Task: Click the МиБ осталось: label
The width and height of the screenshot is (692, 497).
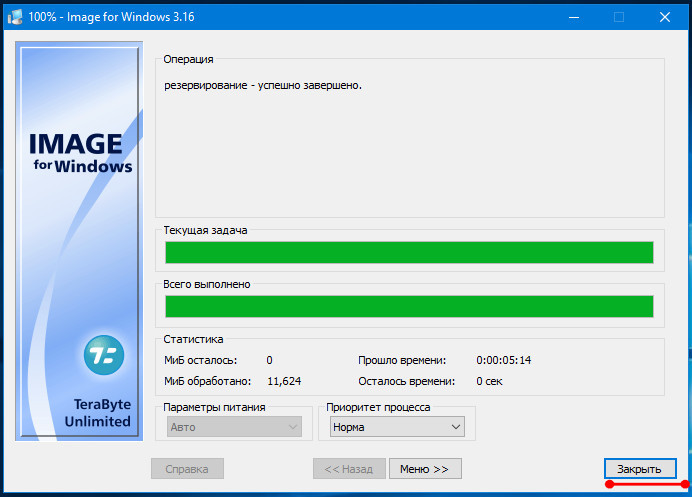Action: pos(200,360)
